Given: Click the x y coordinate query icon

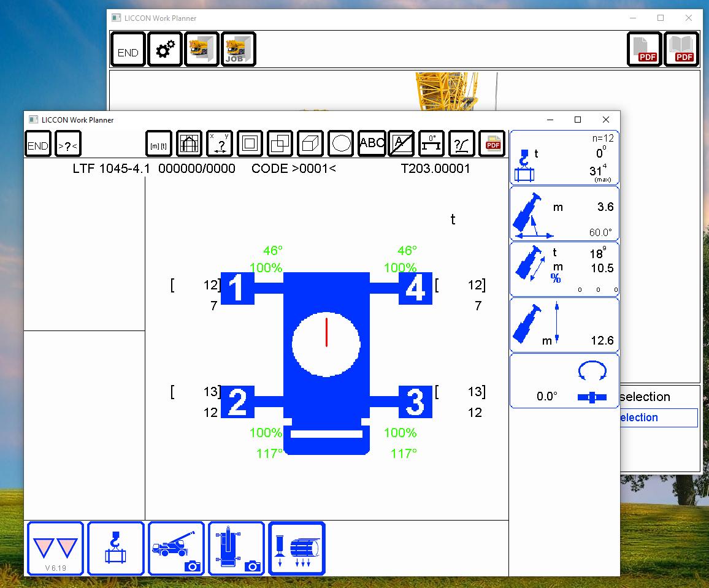Looking at the screenshot, I should pos(220,143).
